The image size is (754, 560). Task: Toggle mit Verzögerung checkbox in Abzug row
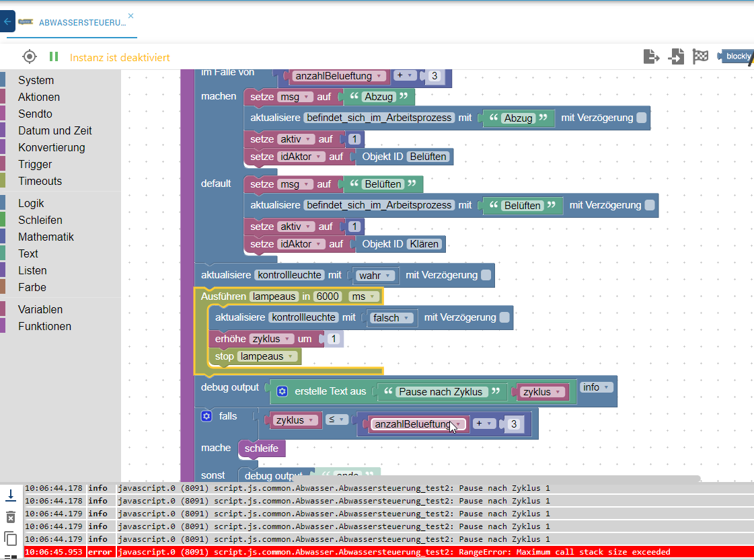[642, 118]
